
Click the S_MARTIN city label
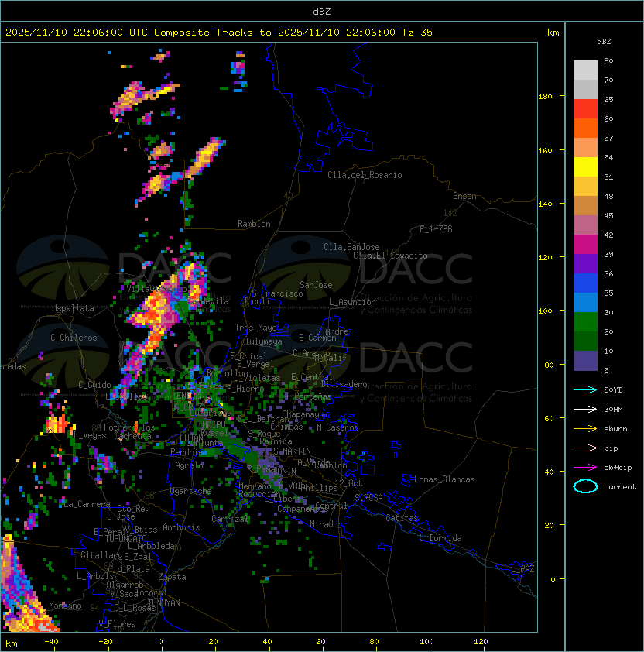[292, 451]
